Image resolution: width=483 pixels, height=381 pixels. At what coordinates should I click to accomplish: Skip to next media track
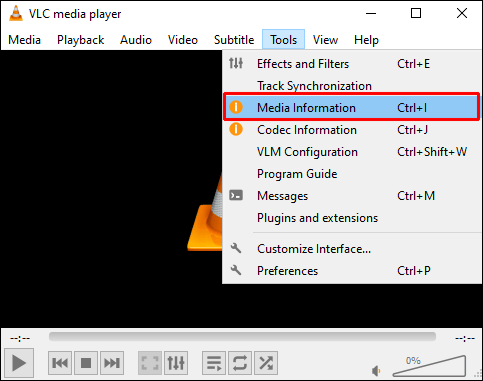click(x=112, y=363)
